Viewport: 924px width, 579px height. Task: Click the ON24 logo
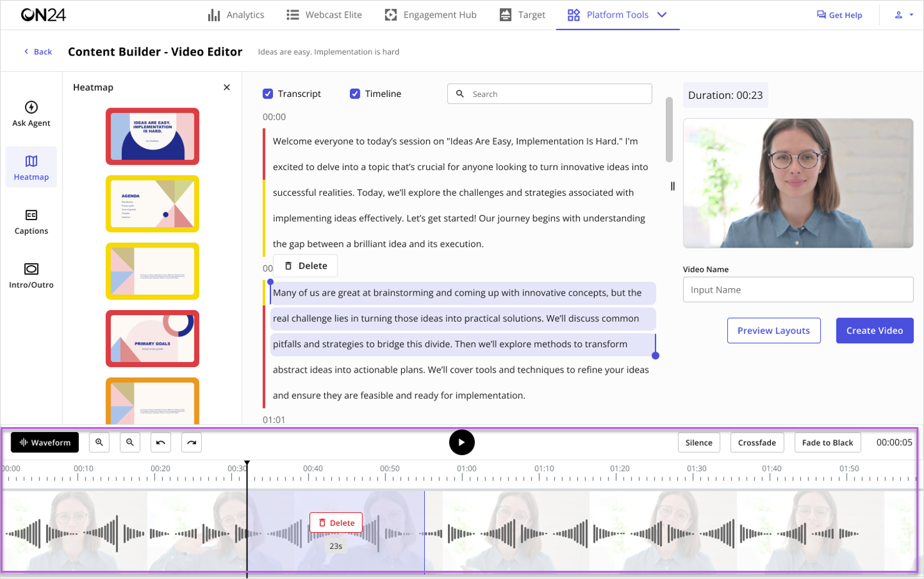43,15
